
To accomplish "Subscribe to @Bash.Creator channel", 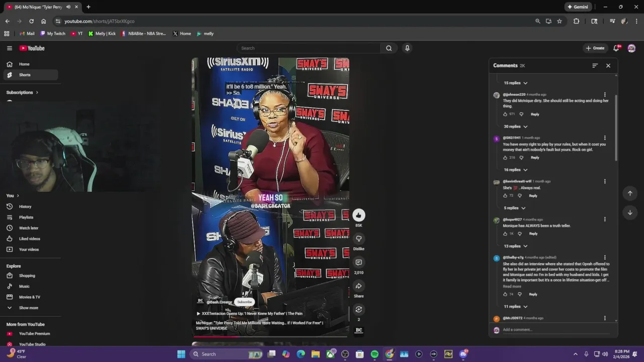I will [x=245, y=302].
